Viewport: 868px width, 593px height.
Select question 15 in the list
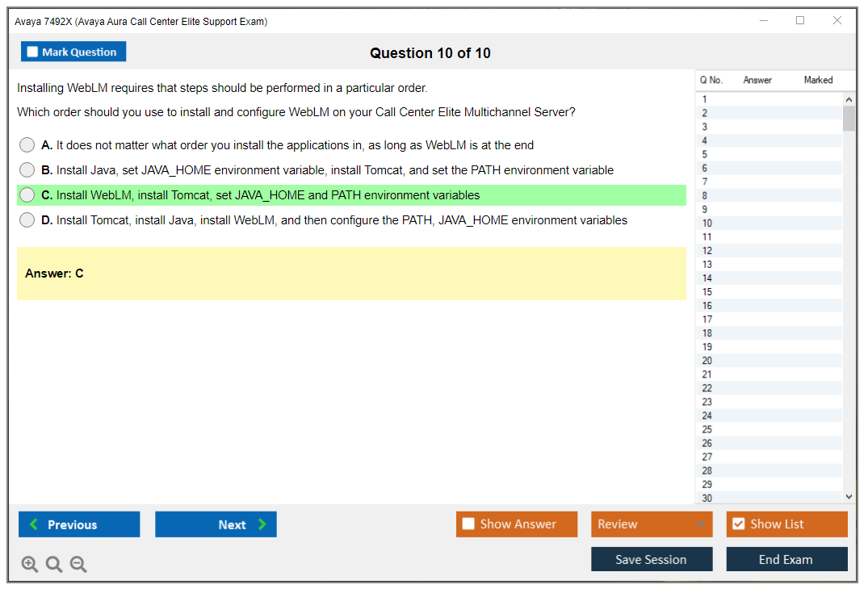tap(707, 292)
